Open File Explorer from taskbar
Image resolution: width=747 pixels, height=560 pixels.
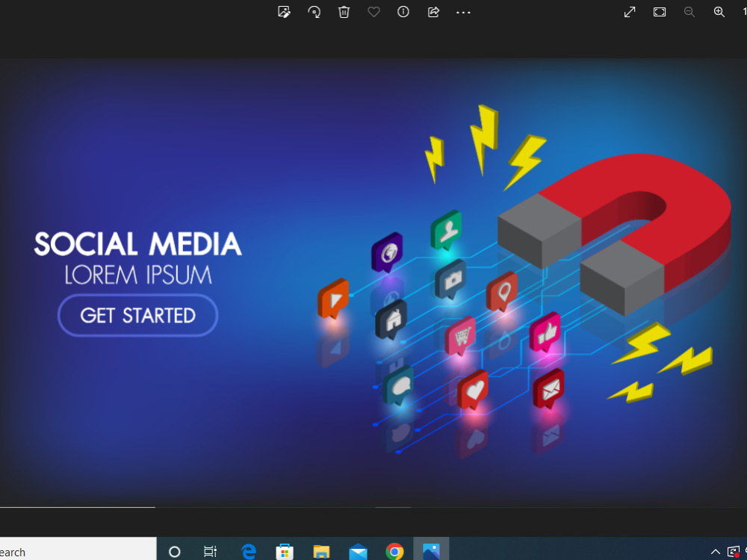(321, 552)
